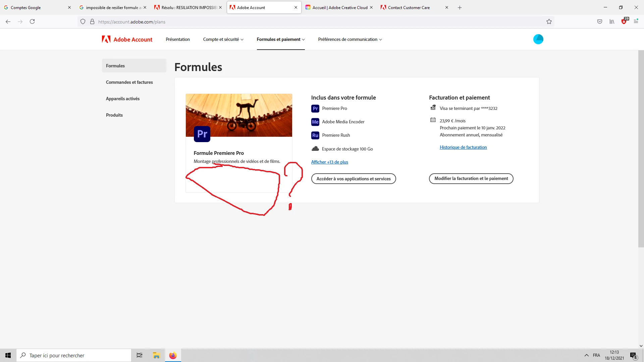Switch to Contact Customer Care tab

click(409, 7)
